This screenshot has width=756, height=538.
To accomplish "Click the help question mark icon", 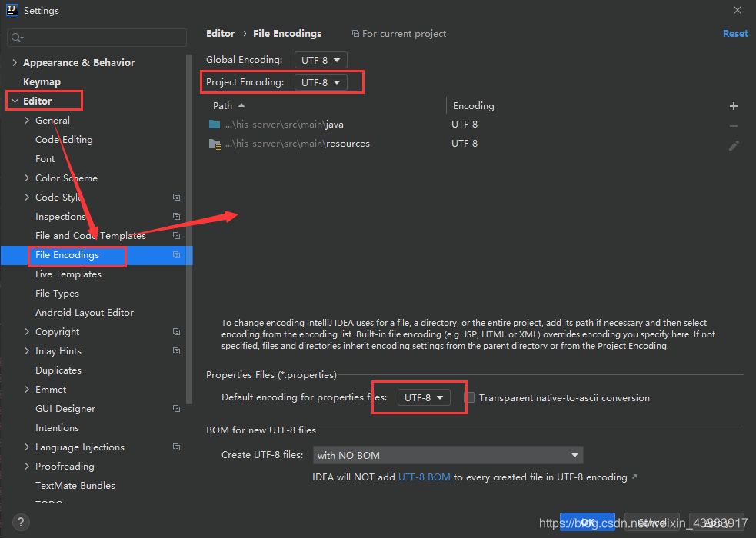I will click(x=21, y=522).
